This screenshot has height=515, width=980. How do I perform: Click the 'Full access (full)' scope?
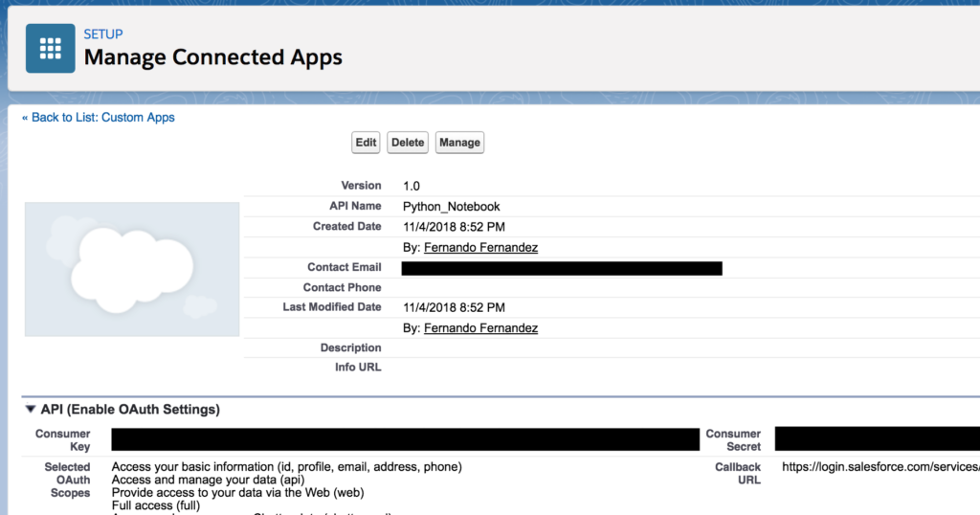[x=156, y=505]
